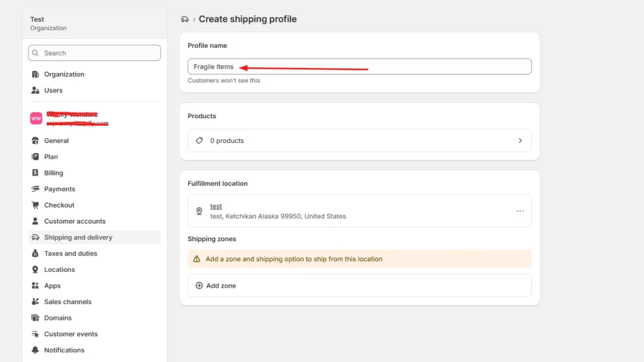Click the location address text Ketchikan Alaska

278,217
